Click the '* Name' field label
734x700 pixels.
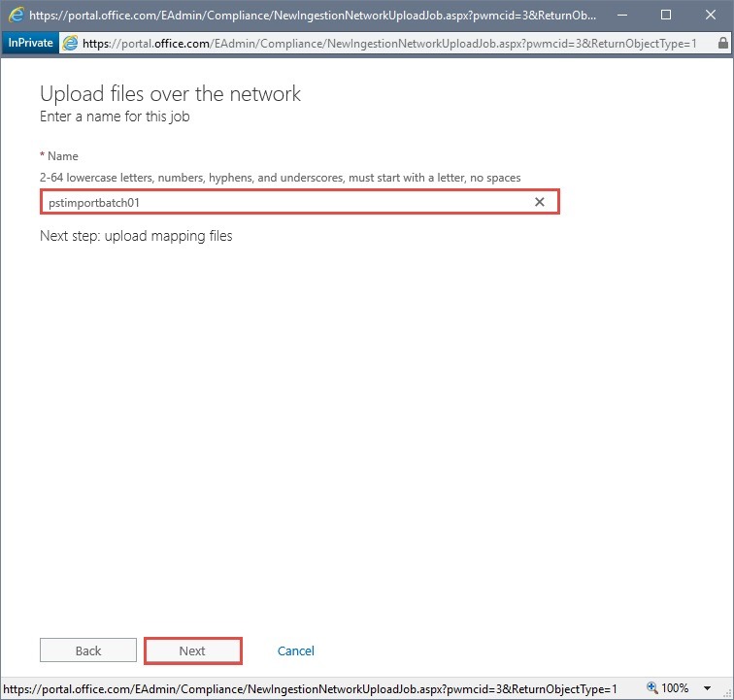pos(59,156)
